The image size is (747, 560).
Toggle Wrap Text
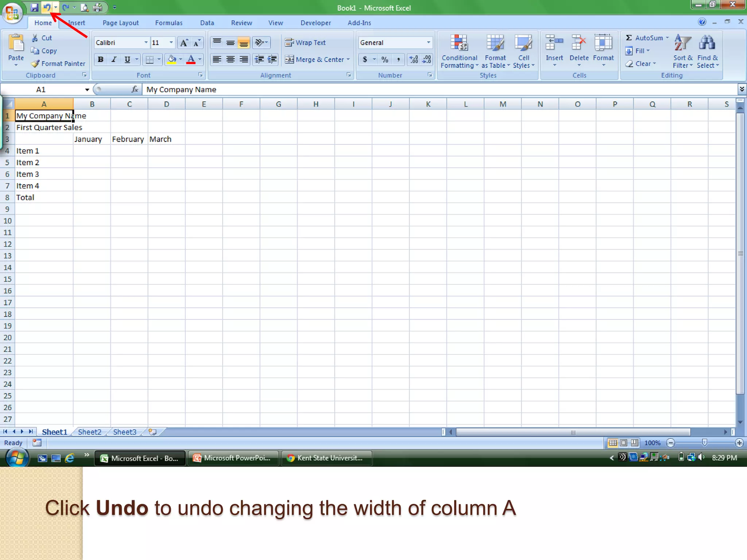306,43
